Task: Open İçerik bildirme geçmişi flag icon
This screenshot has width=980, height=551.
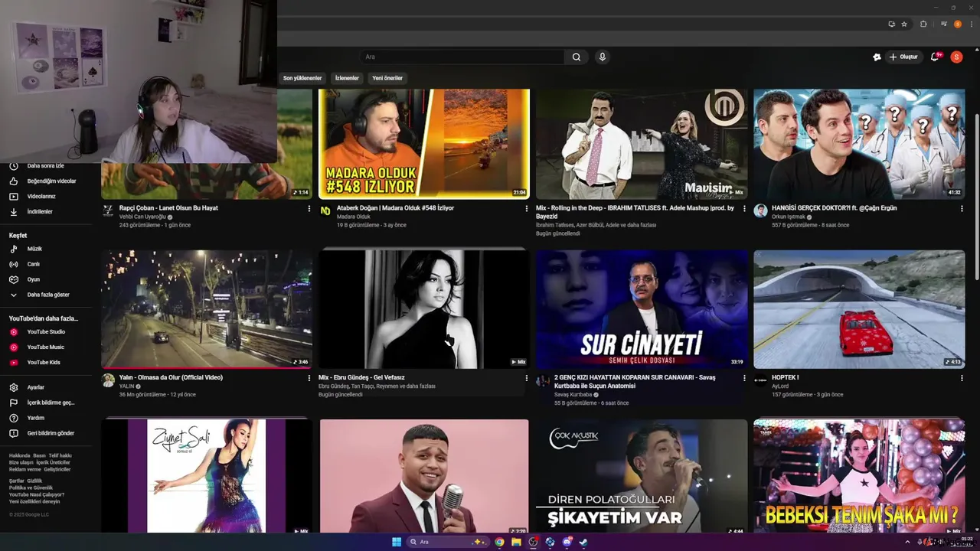Action: 13,403
